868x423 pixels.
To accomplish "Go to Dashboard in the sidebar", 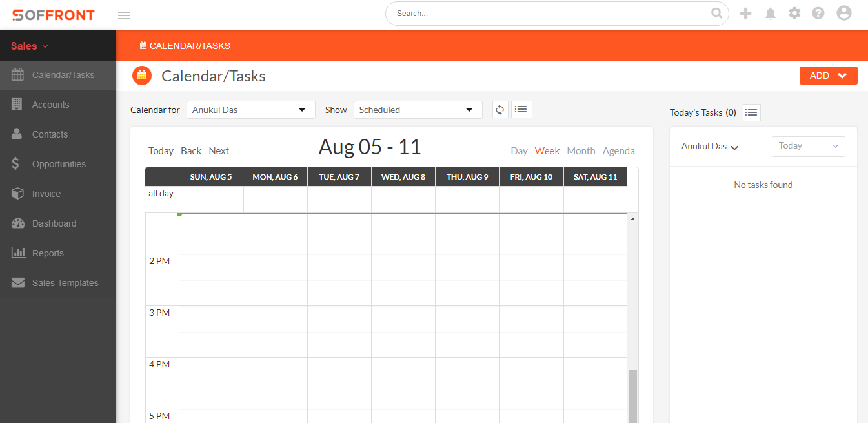I will pyautogui.click(x=58, y=223).
